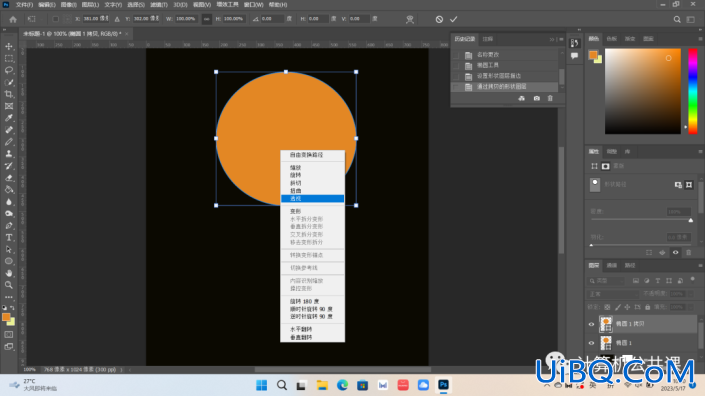Click the 椭圆 1 layer thumbnail
The width and height of the screenshot is (705, 396).
tap(606, 343)
